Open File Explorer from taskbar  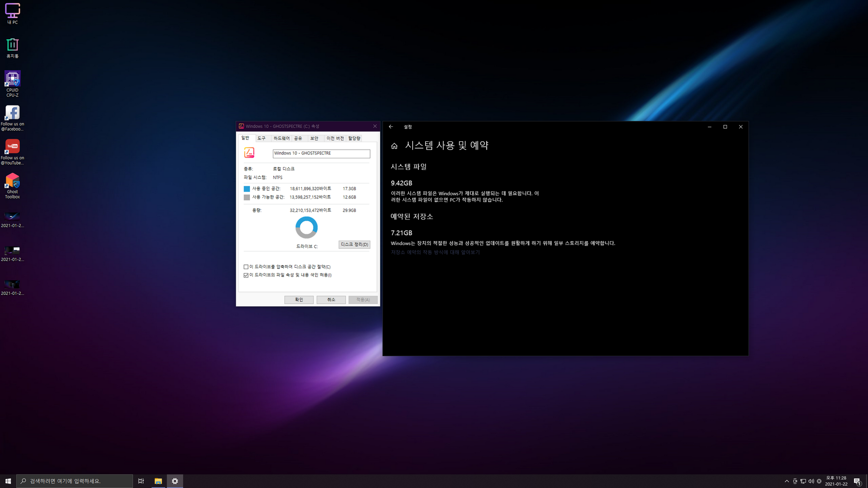click(x=158, y=481)
